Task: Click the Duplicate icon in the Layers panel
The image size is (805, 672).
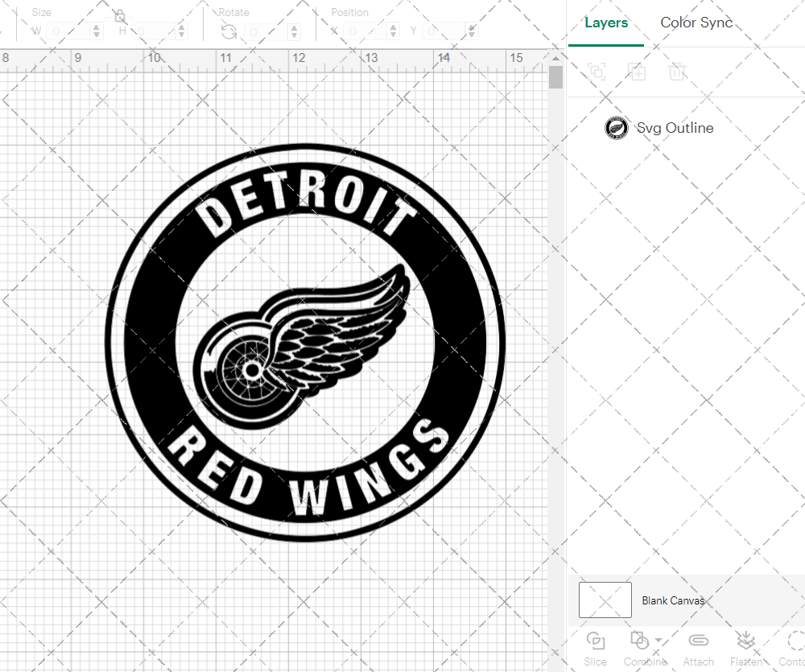Action: pos(637,72)
